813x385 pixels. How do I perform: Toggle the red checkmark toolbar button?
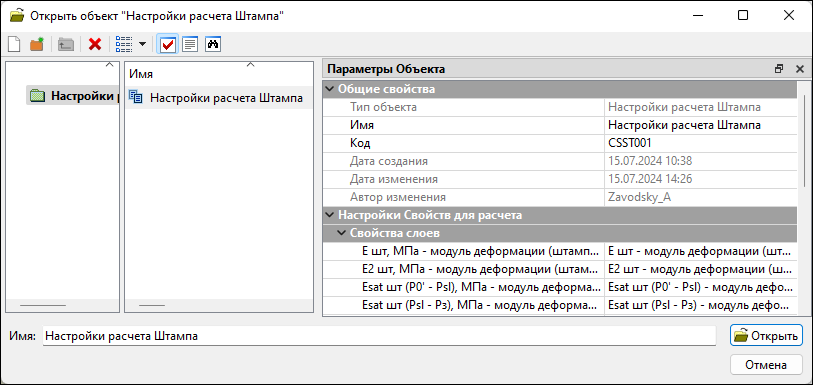(167, 45)
